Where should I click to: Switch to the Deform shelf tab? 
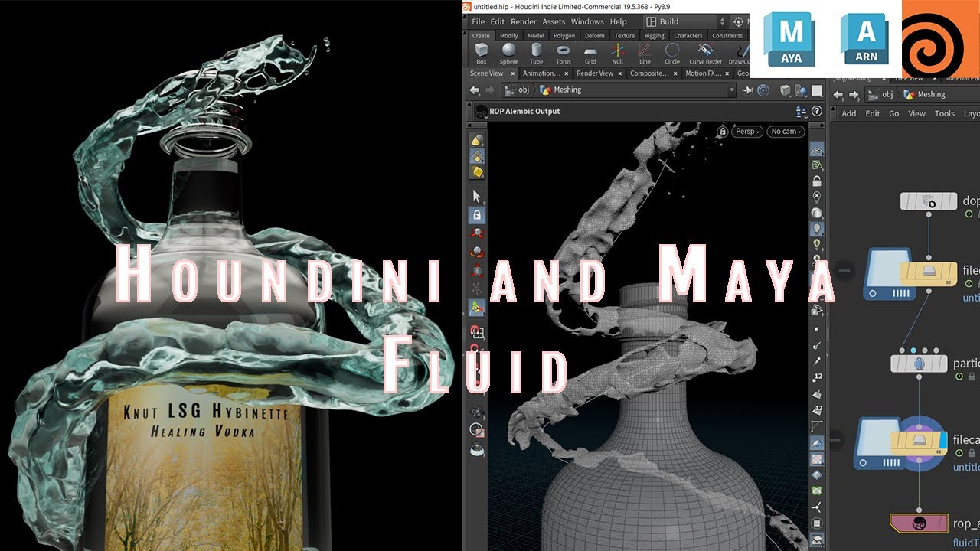(x=595, y=36)
